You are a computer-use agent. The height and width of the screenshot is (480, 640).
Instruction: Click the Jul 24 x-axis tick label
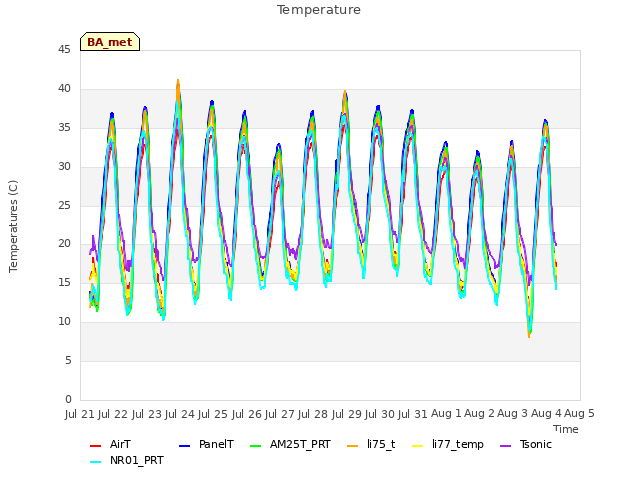pos(180,414)
